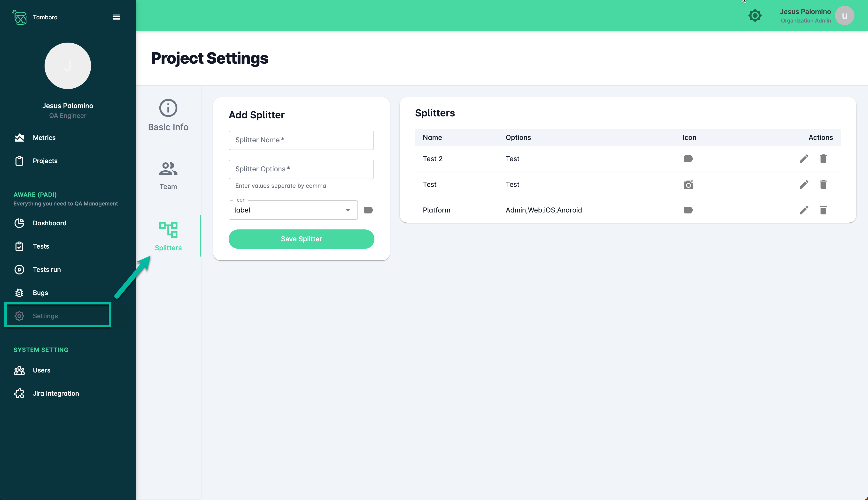The height and width of the screenshot is (500, 868).
Task: Click the Basic Info circle icon
Action: (168, 108)
